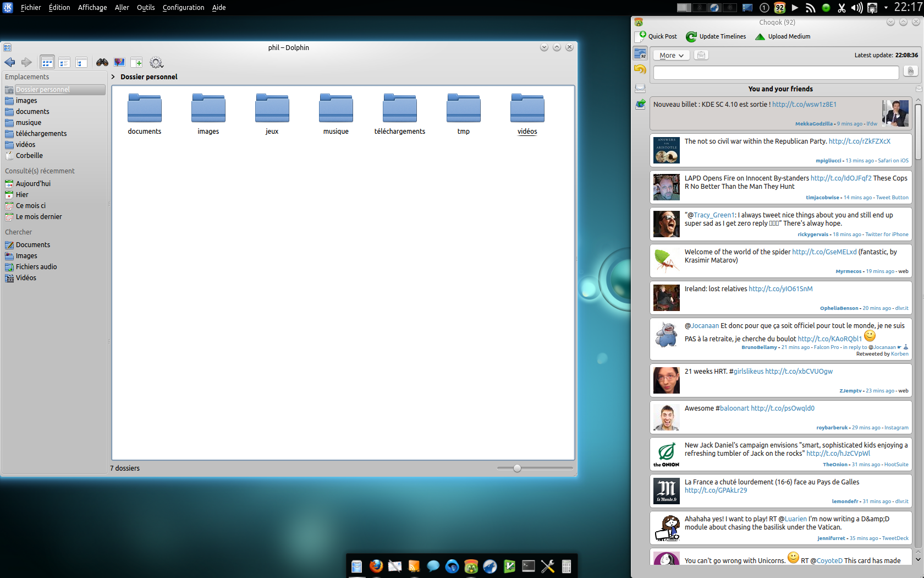Switch Dolphin to compact view mode

[64, 62]
